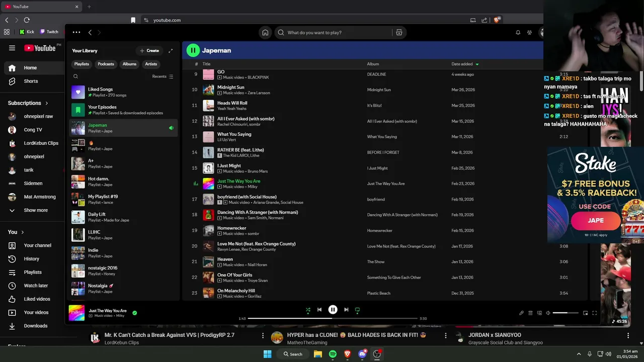Viewport: 644px width, 362px height.
Task: Select the Artists filter chip
Action: (x=151, y=64)
